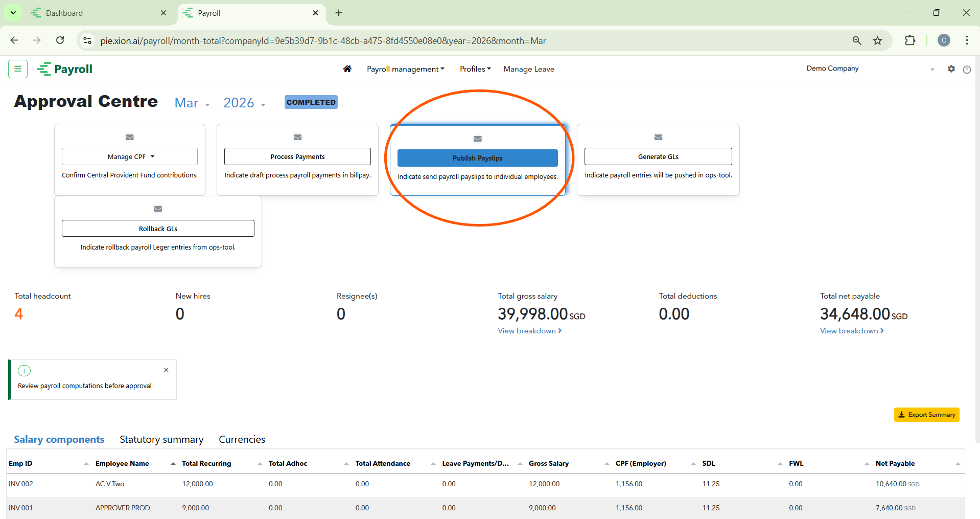Viewport: 980px width, 519px height.
Task: Click envelope icon above Manage CPF
Action: coord(130,137)
